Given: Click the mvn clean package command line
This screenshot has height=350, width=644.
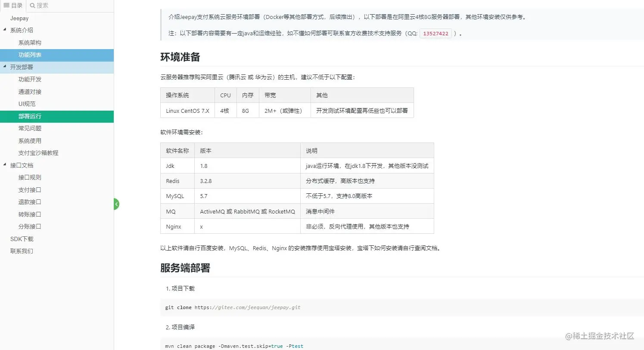Looking at the screenshot, I should point(234,346).
